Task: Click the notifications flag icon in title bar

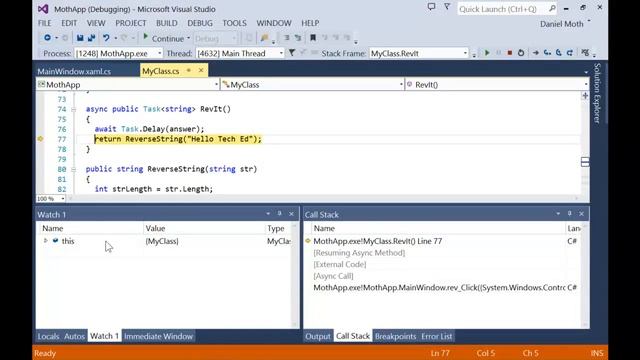Action: (x=447, y=7)
